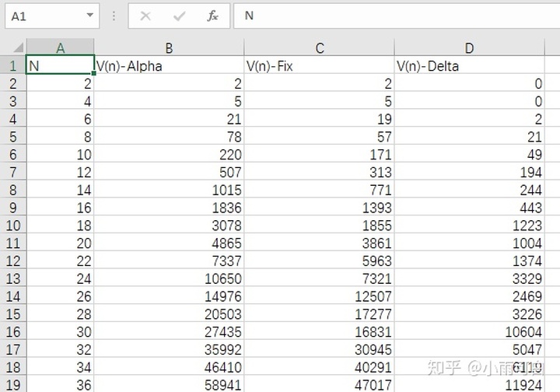The image size is (560, 392).
Task: Click cell with value 443
Action: coord(469,208)
